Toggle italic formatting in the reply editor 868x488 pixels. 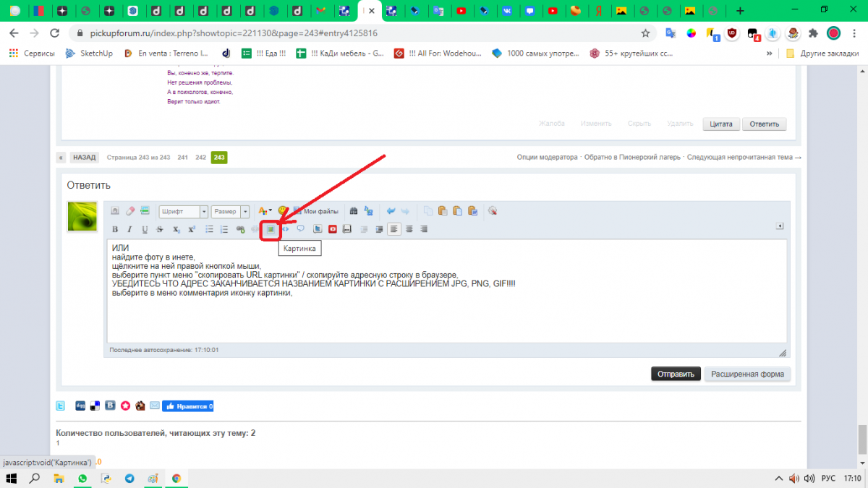[129, 229]
